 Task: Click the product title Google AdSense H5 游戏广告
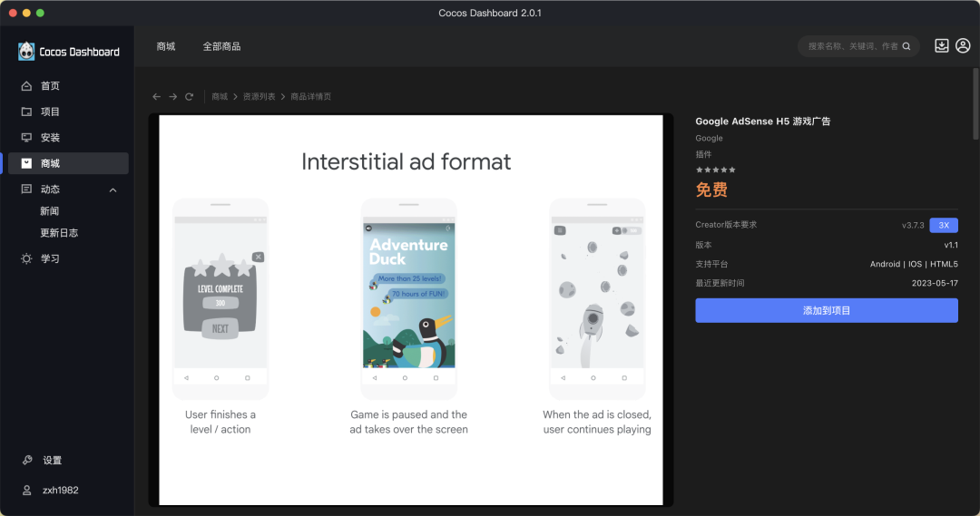[x=762, y=122]
